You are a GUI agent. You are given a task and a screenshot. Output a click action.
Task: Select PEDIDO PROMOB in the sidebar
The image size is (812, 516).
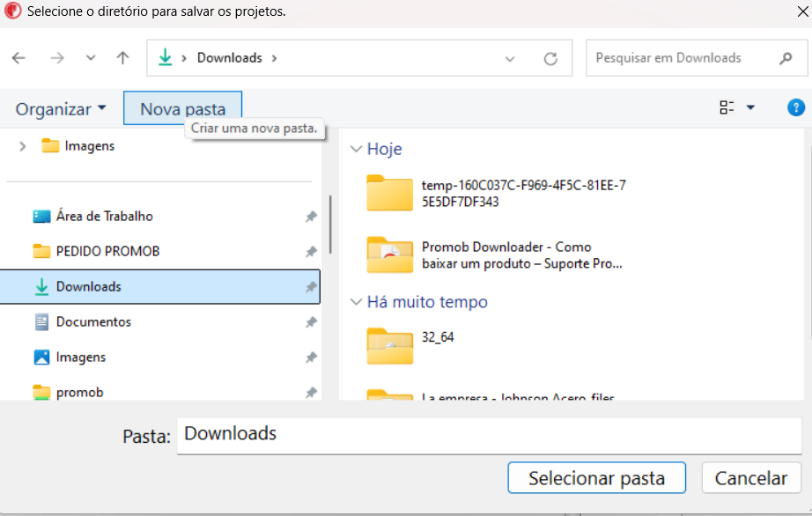107,251
